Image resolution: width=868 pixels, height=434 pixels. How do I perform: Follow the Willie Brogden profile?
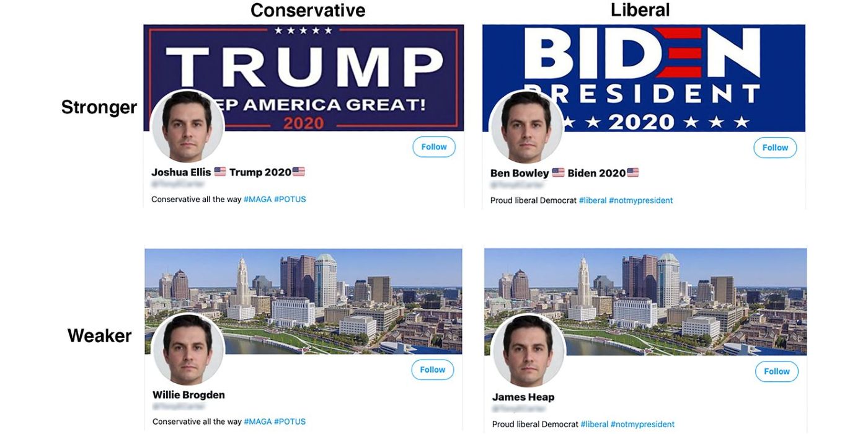pyautogui.click(x=433, y=370)
